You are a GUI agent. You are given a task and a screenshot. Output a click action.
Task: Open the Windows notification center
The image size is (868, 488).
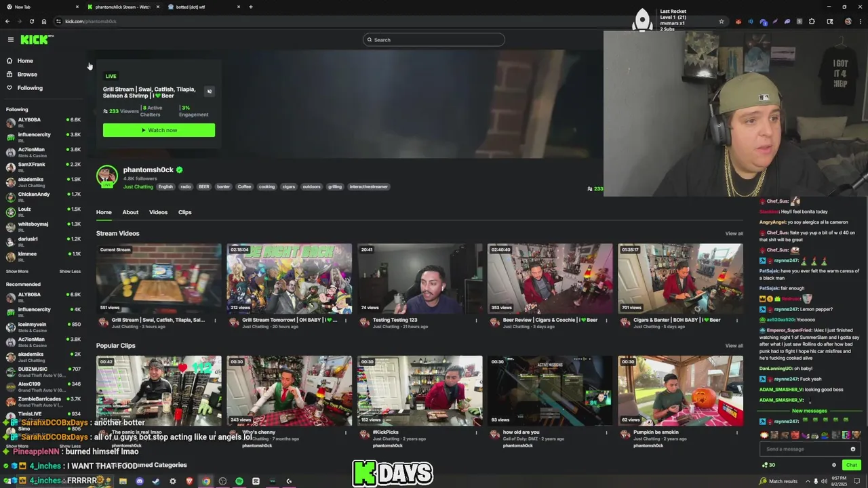click(858, 481)
